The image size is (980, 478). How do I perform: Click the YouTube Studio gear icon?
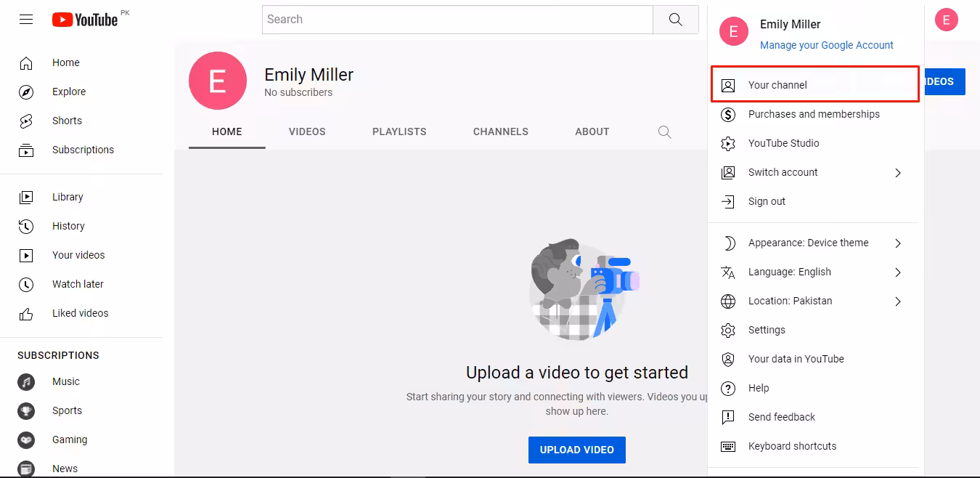[x=728, y=143]
